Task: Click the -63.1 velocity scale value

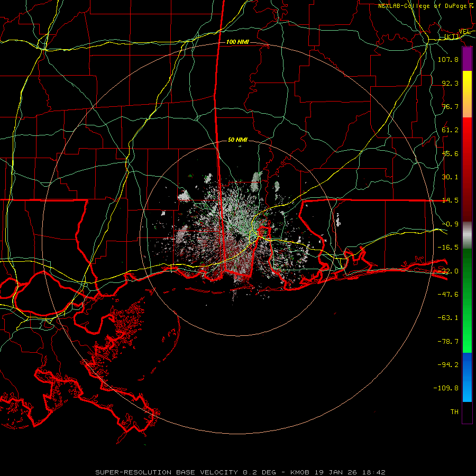Action: [x=448, y=318]
